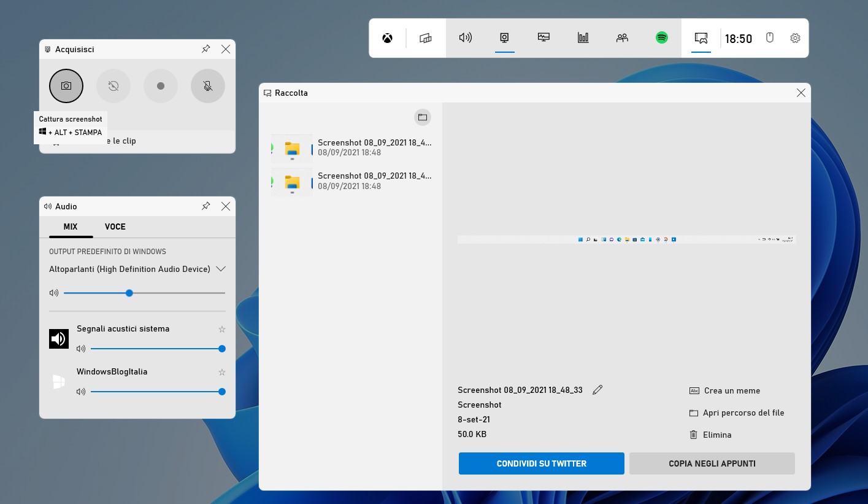Open Xbox Social people widget
The height and width of the screenshot is (504, 868).
coord(622,37)
